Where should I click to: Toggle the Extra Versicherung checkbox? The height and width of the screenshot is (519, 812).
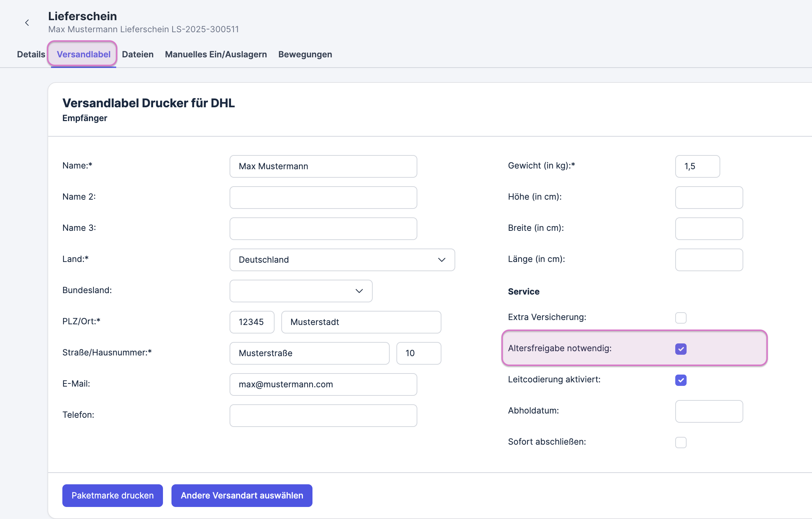pyautogui.click(x=681, y=318)
